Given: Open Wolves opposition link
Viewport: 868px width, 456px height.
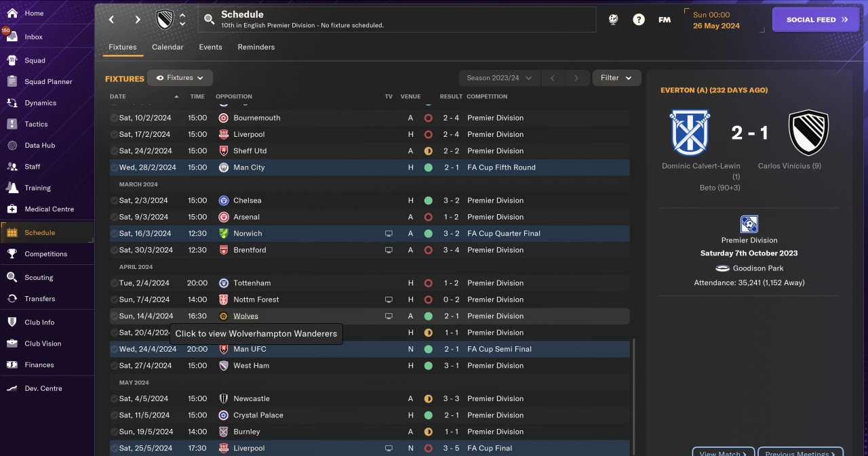Looking at the screenshot, I should (245, 316).
